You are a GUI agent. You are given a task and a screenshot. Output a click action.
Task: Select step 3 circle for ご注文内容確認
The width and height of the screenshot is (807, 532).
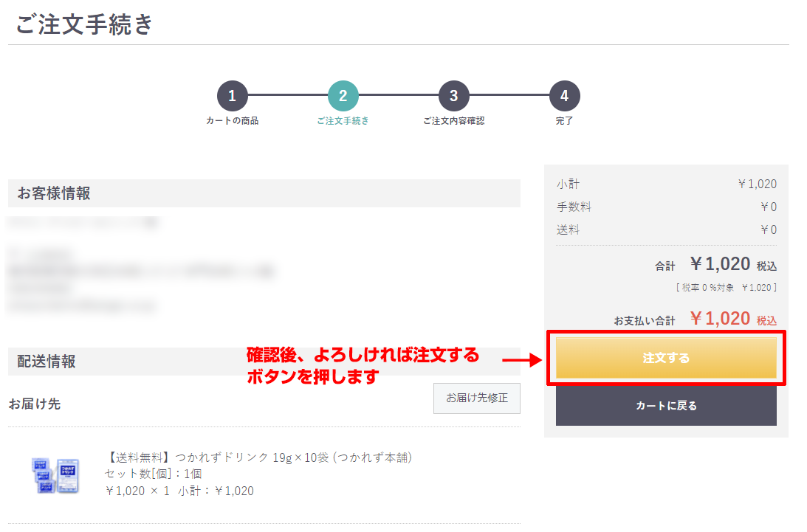pos(453,96)
